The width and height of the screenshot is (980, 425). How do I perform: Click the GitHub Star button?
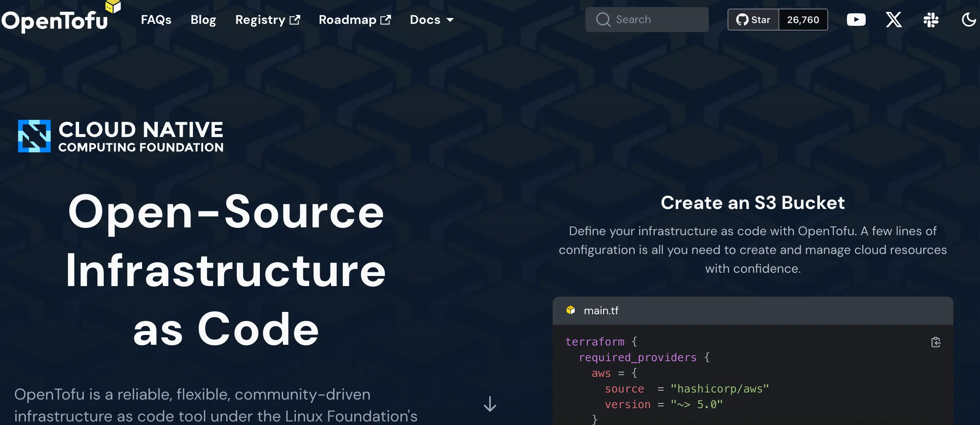point(753,20)
